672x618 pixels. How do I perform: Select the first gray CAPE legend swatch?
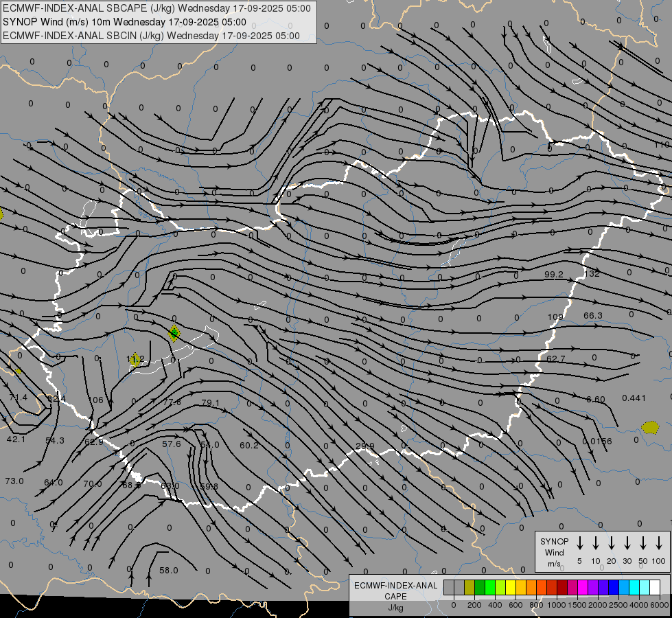[449, 587]
